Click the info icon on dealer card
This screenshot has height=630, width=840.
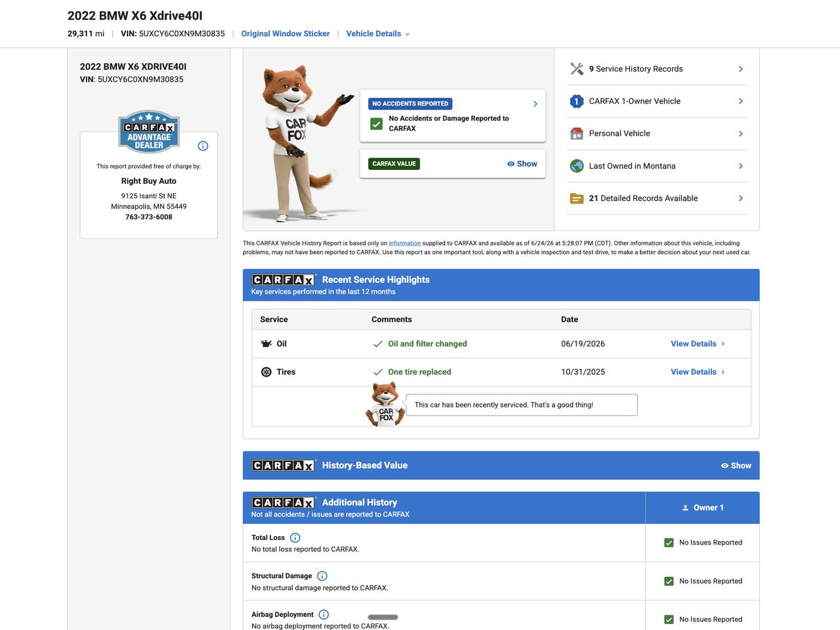[x=203, y=146]
